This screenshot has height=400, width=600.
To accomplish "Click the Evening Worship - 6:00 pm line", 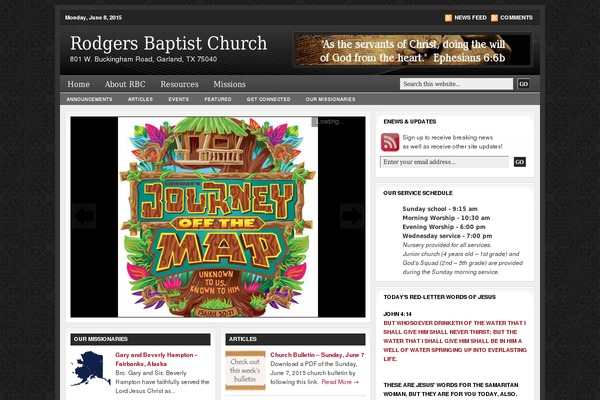I will [x=444, y=227].
